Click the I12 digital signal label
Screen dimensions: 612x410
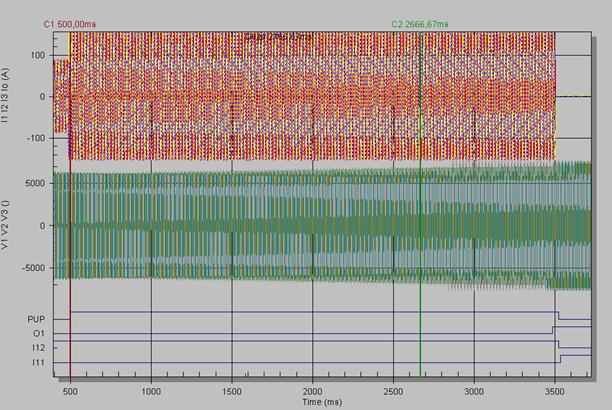click(38, 348)
